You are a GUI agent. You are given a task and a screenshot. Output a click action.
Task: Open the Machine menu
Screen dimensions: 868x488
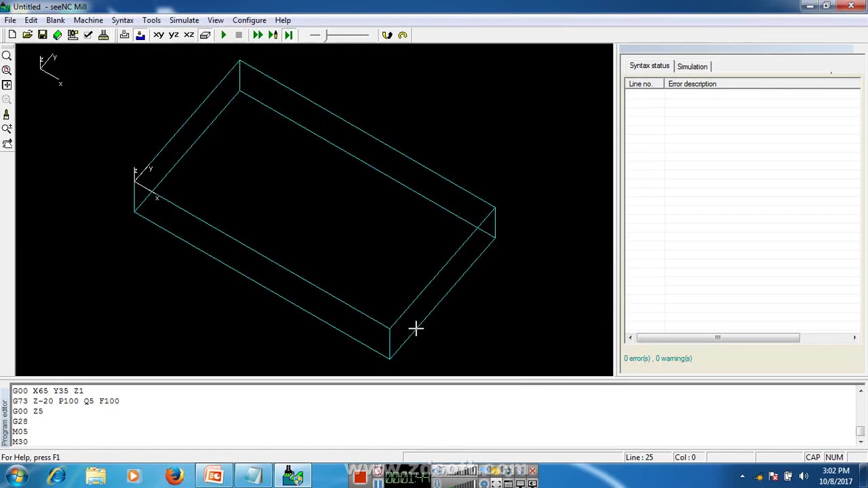(88, 20)
